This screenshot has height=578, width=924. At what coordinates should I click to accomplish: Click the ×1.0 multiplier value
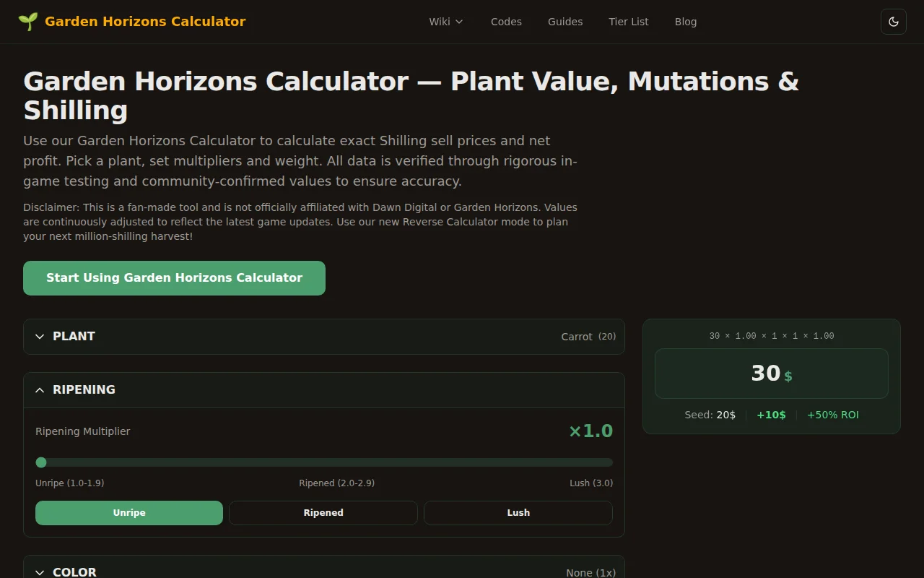pos(590,431)
